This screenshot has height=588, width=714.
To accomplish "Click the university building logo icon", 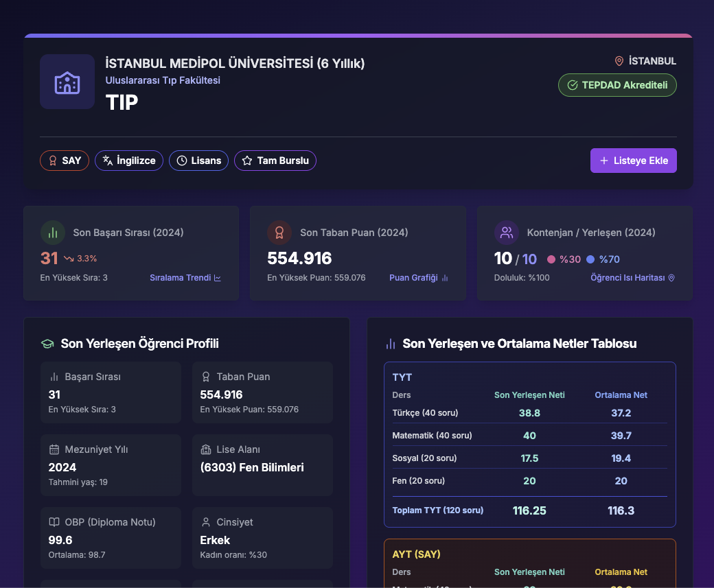I will point(67,82).
